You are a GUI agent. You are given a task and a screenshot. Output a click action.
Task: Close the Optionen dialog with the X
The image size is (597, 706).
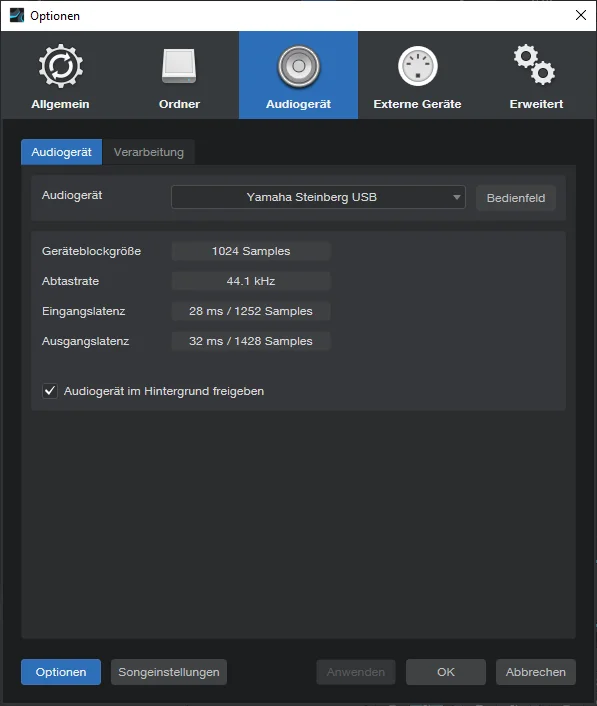[581, 15]
